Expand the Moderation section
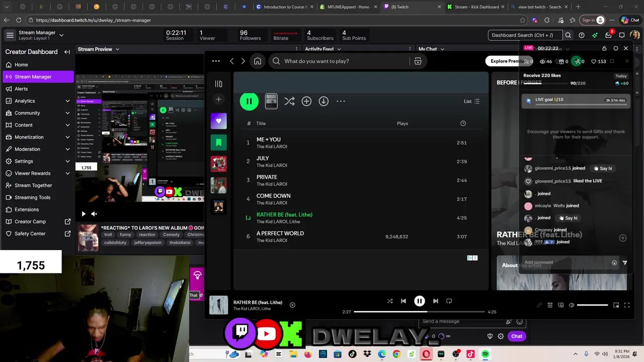This screenshot has height=362, width=644. click(x=38, y=149)
